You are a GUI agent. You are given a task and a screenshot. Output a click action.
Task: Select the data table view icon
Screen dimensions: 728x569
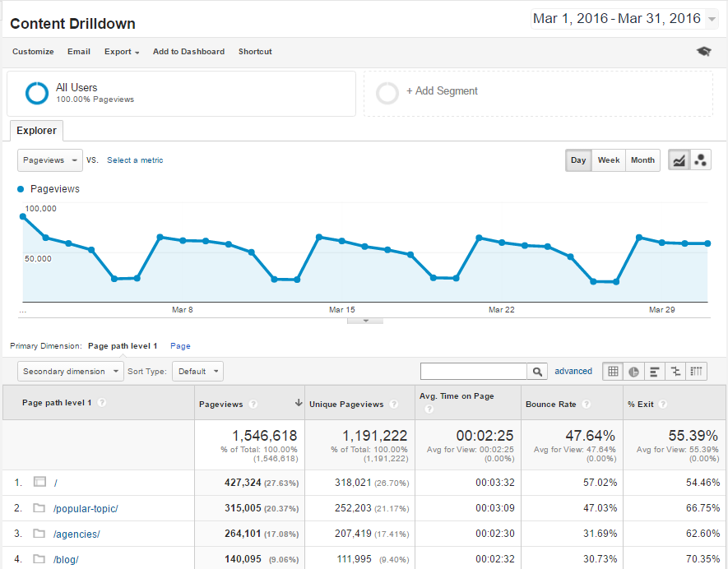(x=612, y=371)
